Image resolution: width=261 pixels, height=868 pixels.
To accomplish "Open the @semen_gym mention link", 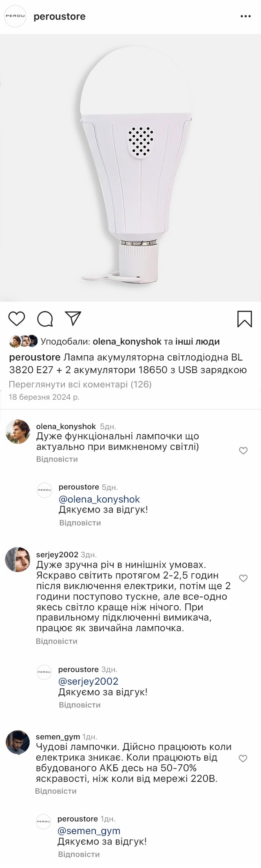I will (88, 831).
